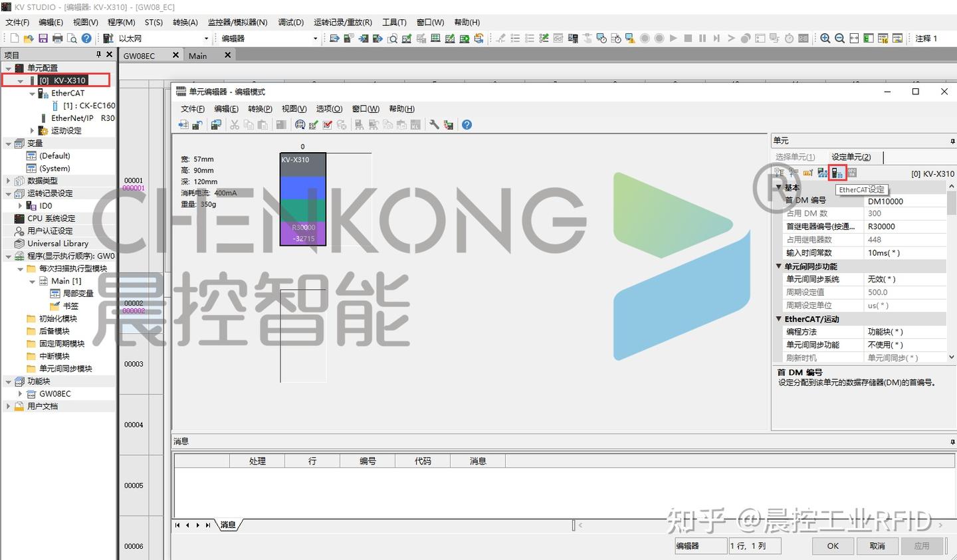The height and width of the screenshot is (560, 957).
Task: Click the Zoom In magnifier icon
Action: 825,38
